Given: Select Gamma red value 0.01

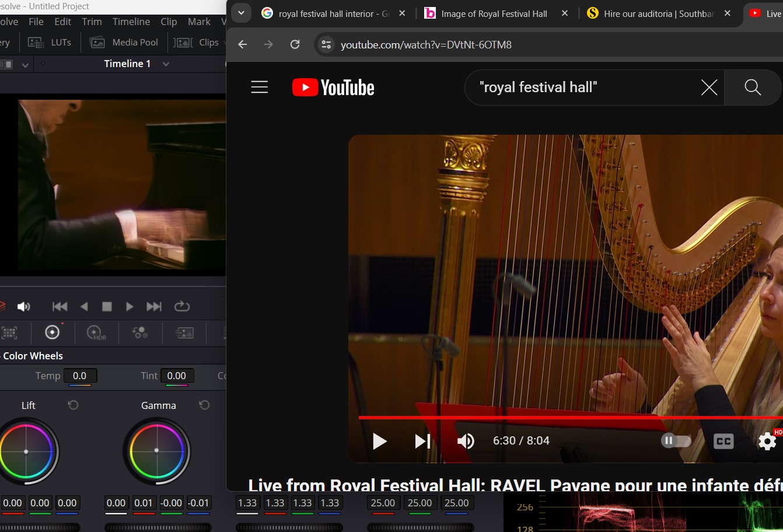Looking at the screenshot, I should point(144,503).
